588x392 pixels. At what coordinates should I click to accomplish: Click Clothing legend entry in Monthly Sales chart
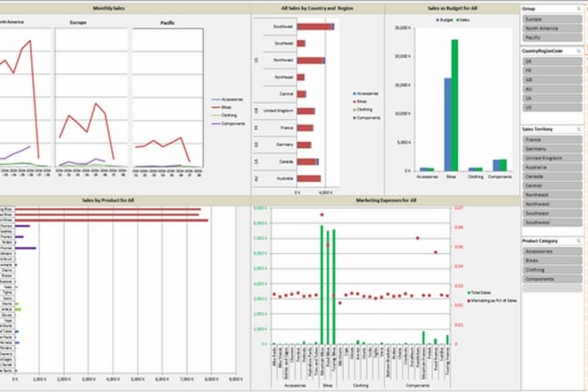[225, 115]
